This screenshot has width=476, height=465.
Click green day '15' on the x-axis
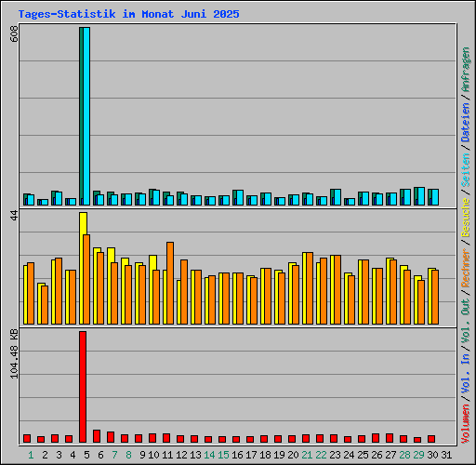click(x=223, y=455)
